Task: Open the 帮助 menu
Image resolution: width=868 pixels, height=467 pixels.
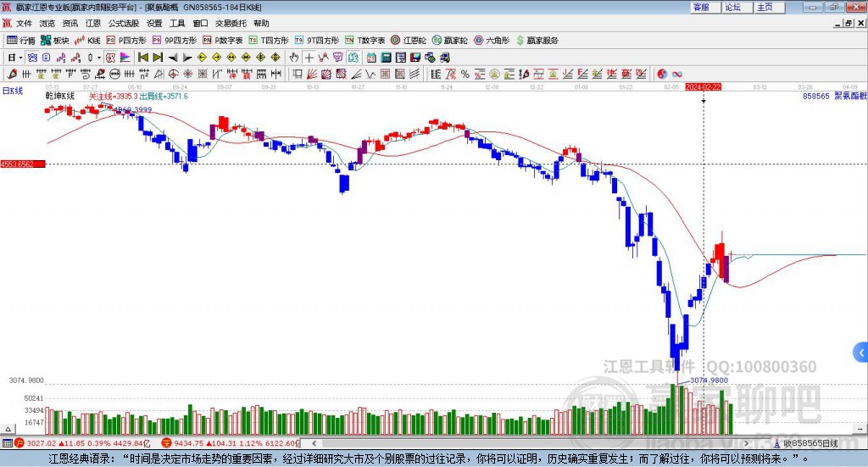Action: point(261,23)
